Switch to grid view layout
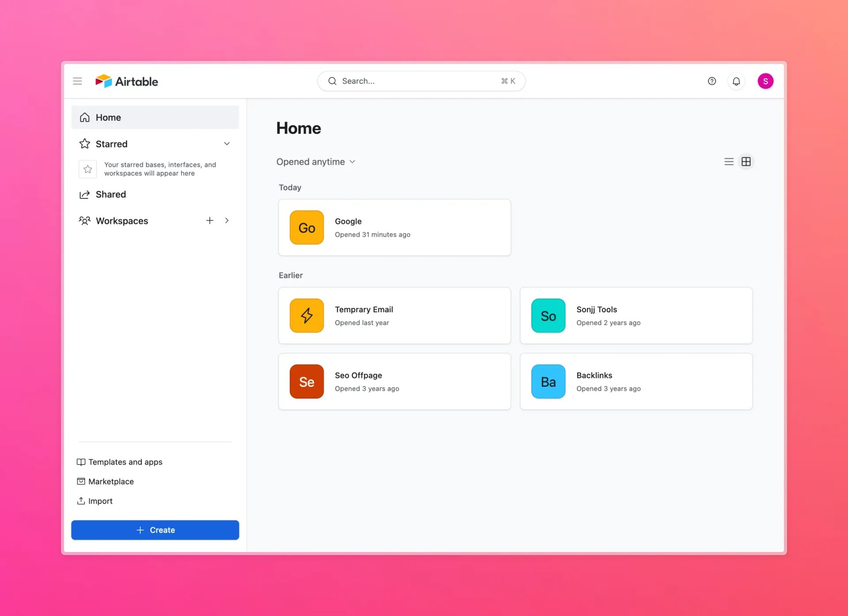The width and height of the screenshot is (848, 616). pyautogui.click(x=746, y=161)
